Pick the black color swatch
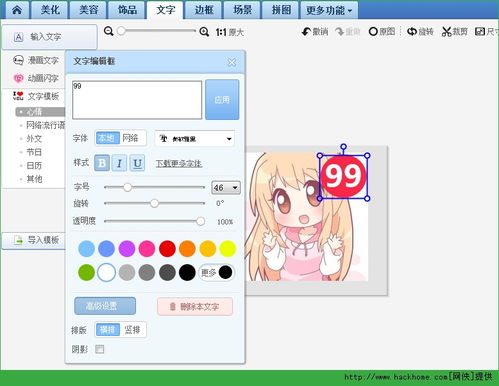 click(x=187, y=272)
